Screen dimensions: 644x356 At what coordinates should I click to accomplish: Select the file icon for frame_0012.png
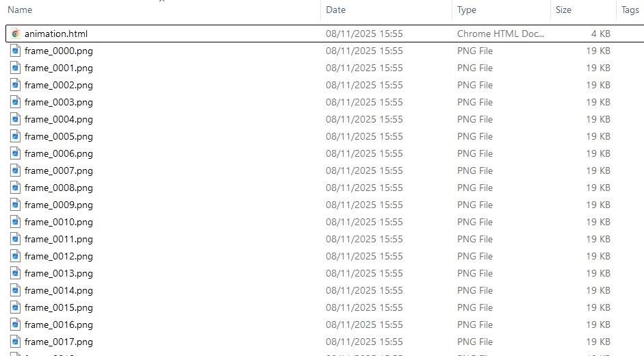click(16, 256)
